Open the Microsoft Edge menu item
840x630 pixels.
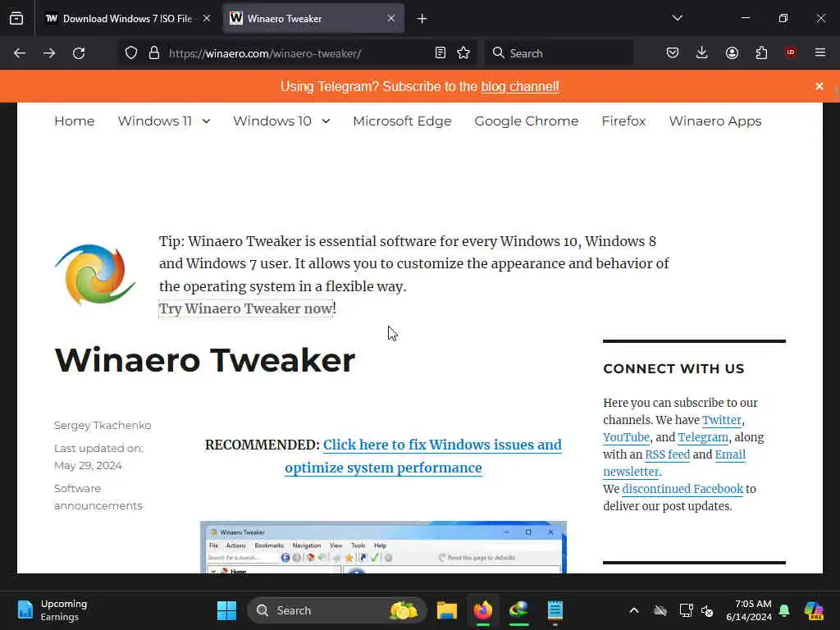click(x=402, y=121)
